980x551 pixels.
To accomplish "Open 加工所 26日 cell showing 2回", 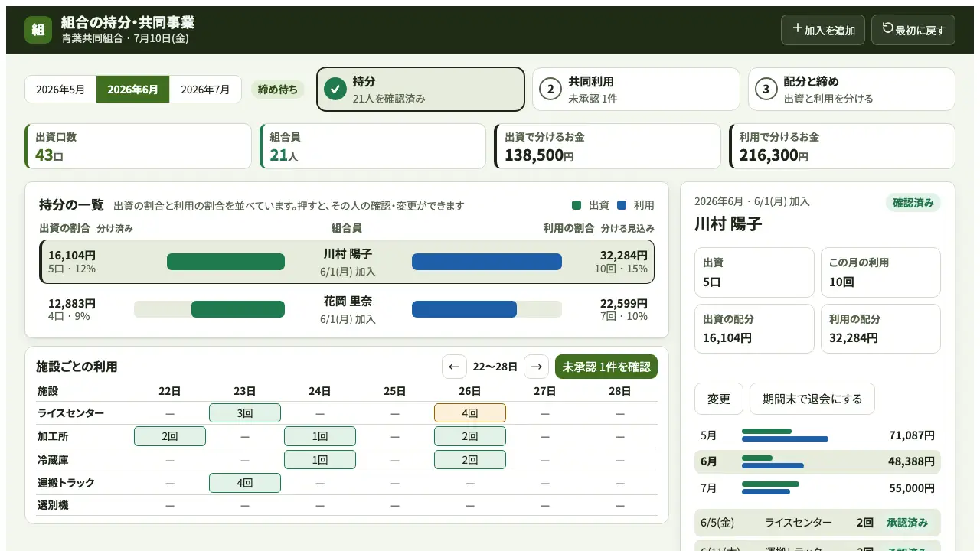I will 470,436.
